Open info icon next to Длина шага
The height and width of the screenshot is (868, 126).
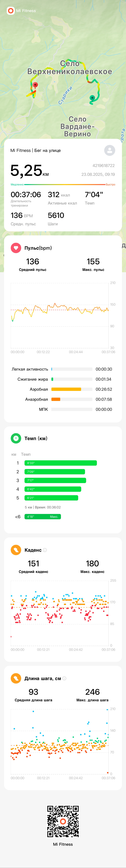point(64,678)
